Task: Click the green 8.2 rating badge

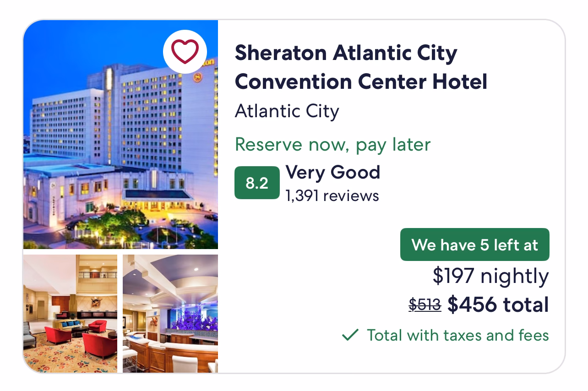Action: coord(257,183)
